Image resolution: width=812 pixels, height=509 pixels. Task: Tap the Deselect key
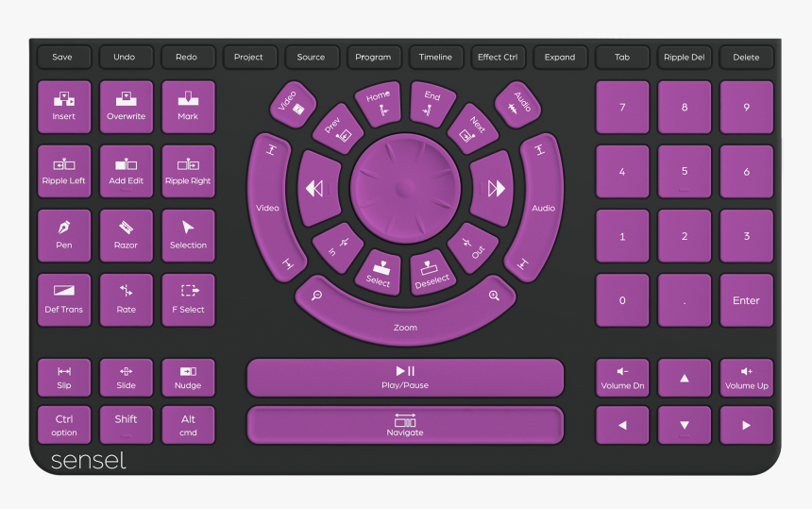pos(431,273)
